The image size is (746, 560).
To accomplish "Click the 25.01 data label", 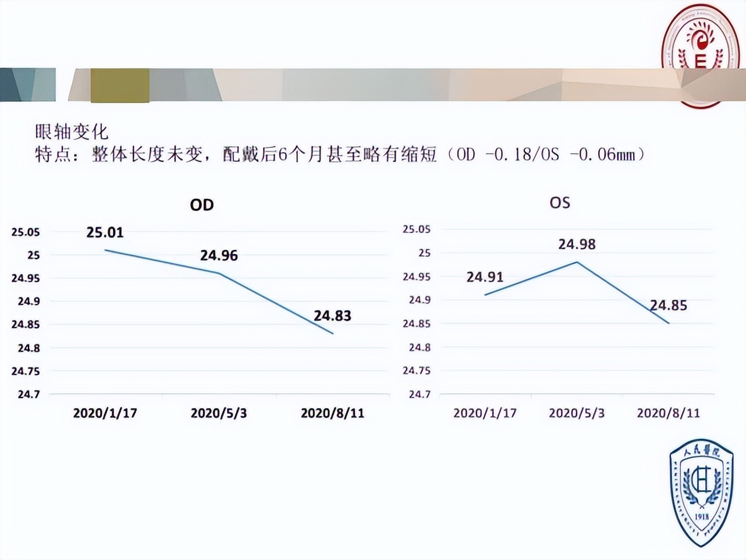I will tap(105, 232).
